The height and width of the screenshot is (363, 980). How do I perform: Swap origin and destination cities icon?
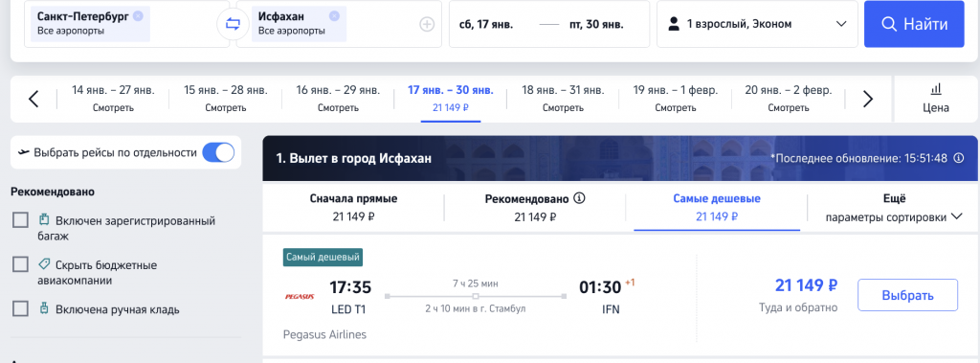pos(233,24)
